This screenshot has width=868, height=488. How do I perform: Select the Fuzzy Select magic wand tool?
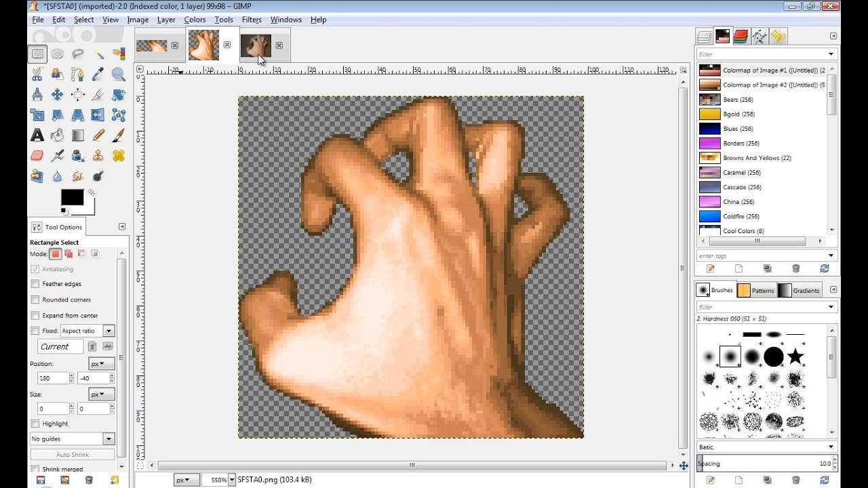(98, 54)
